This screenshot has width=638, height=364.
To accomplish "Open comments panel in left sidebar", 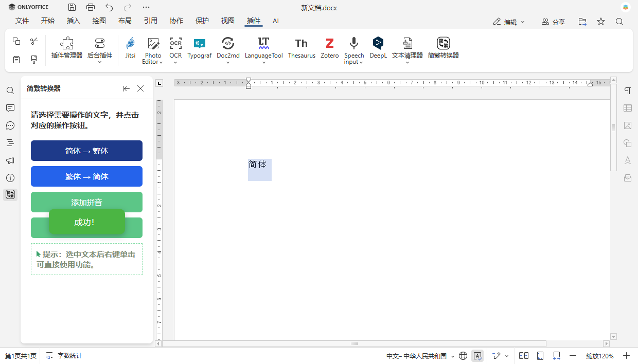I will point(10,108).
